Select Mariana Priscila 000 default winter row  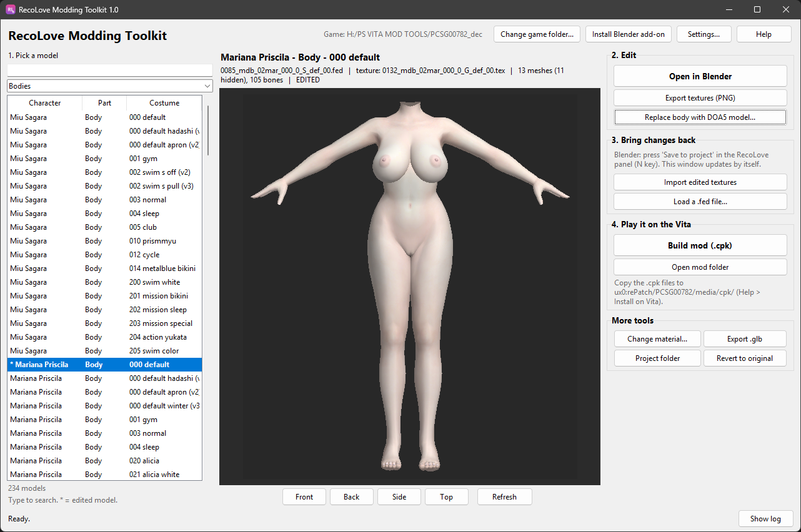click(x=105, y=406)
